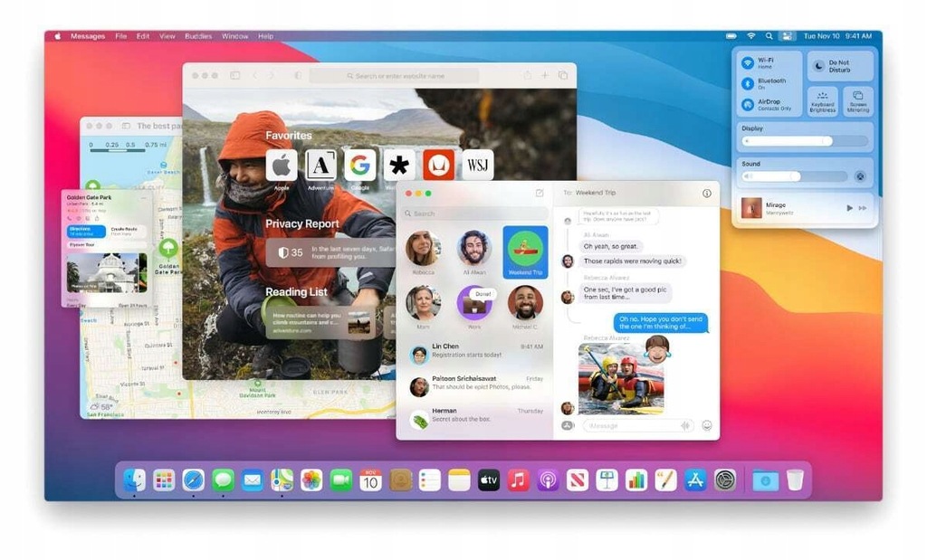Launch Pages from the Dock
This screenshot has height=560, width=927.
pyautogui.click(x=665, y=480)
